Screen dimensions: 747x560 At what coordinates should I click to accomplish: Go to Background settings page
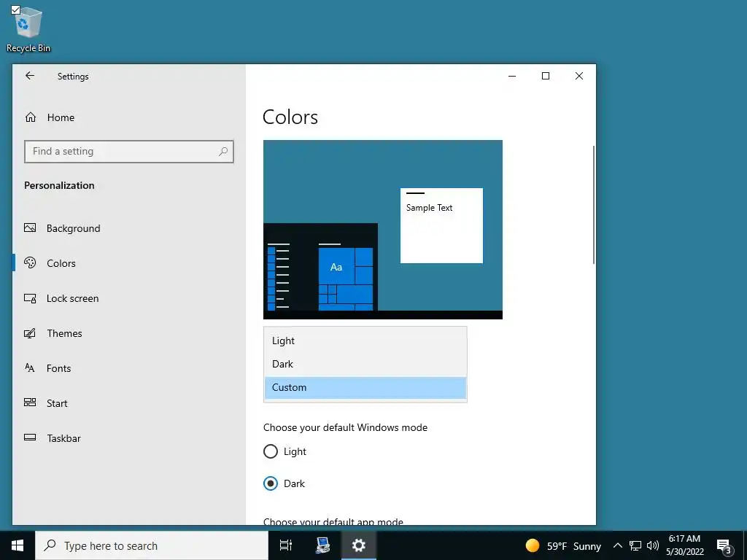coord(128,228)
